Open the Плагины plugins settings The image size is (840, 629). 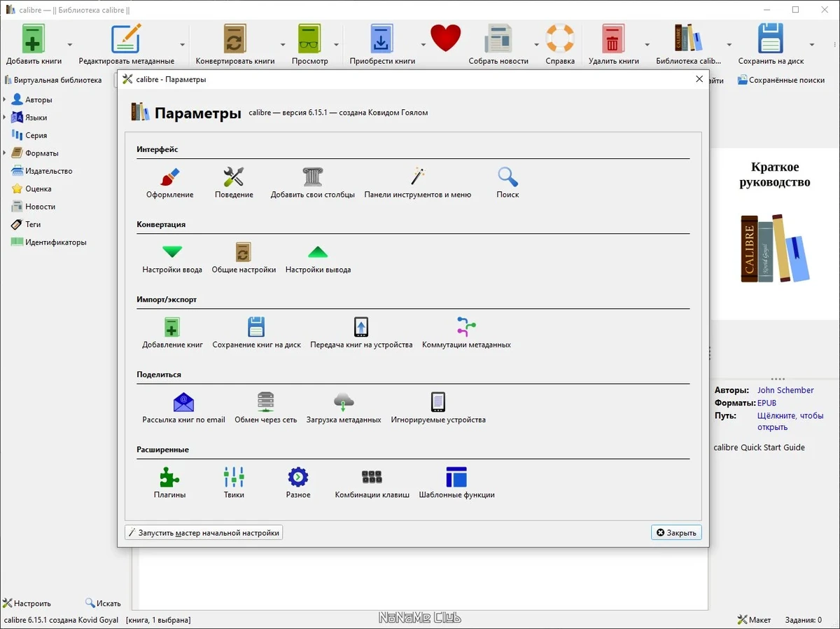pyautogui.click(x=169, y=483)
